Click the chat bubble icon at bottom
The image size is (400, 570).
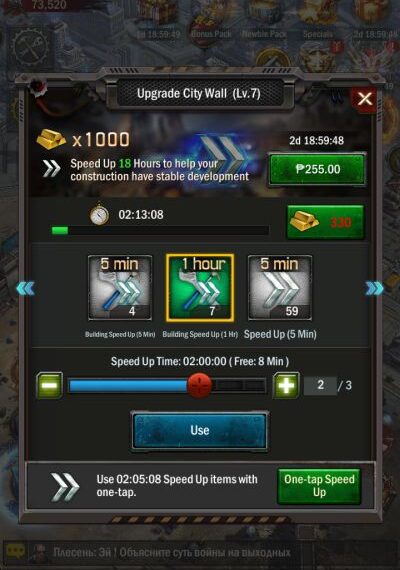[16, 552]
